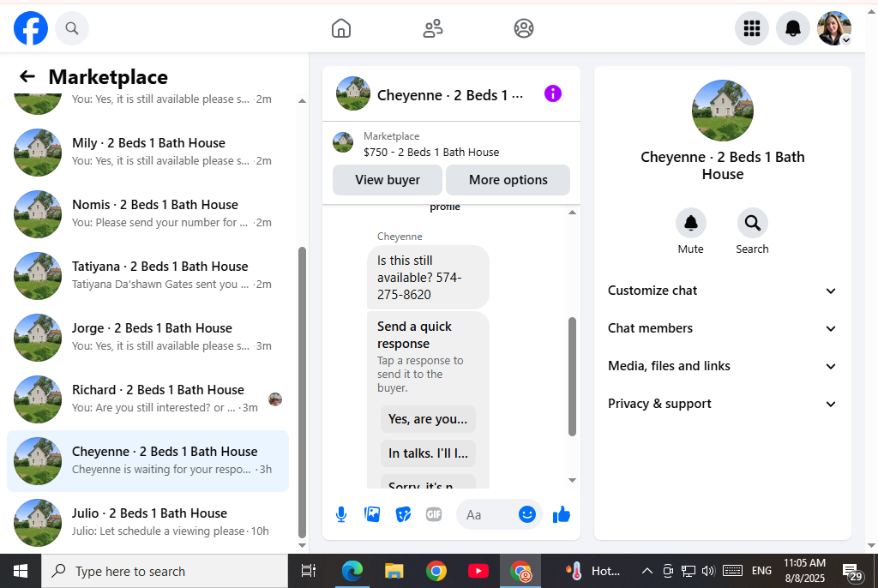878x588 pixels.
Task: Click the back arrow beside Marketplace
Action: click(x=27, y=76)
